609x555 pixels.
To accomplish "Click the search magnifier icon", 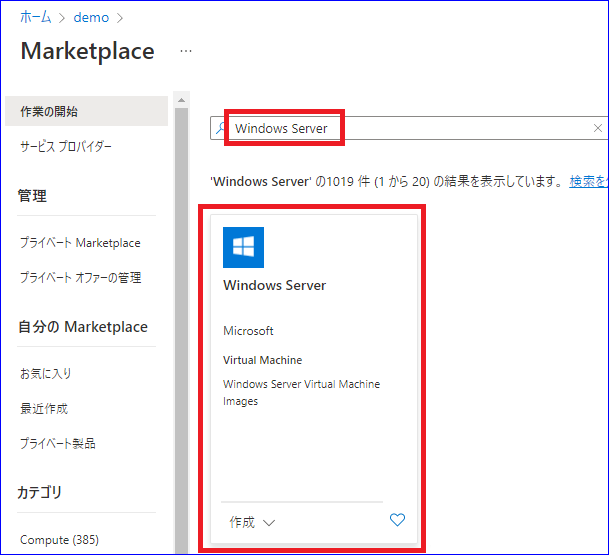I will [x=221, y=127].
